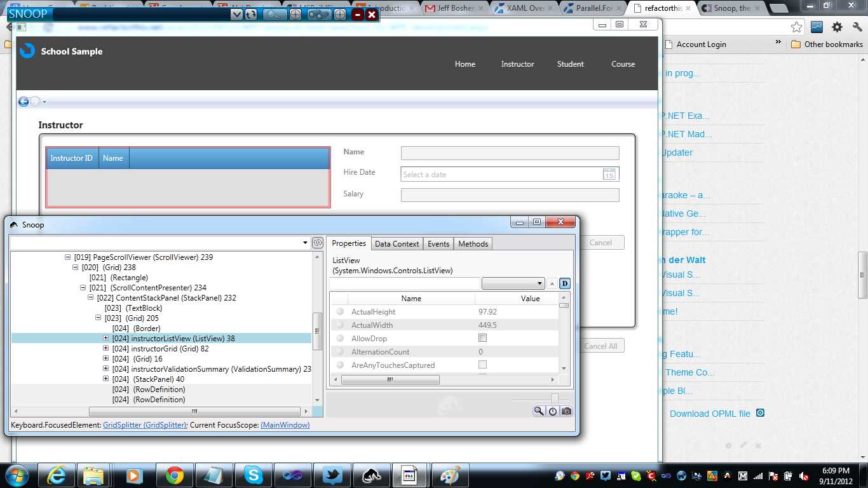
Task: Open window list dropdown in SNOOP launcher bar
Action: pos(236,14)
